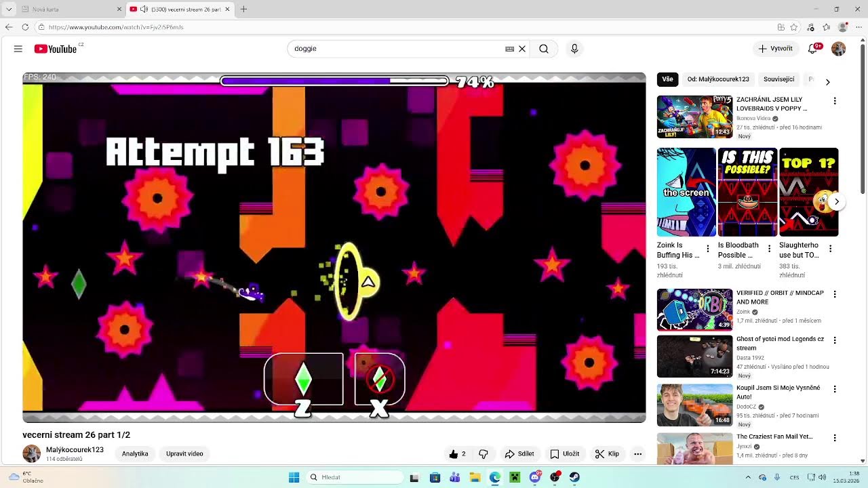Go back with the browser back arrow
This screenshot has width=868, height=488.
tap(8, 27)
